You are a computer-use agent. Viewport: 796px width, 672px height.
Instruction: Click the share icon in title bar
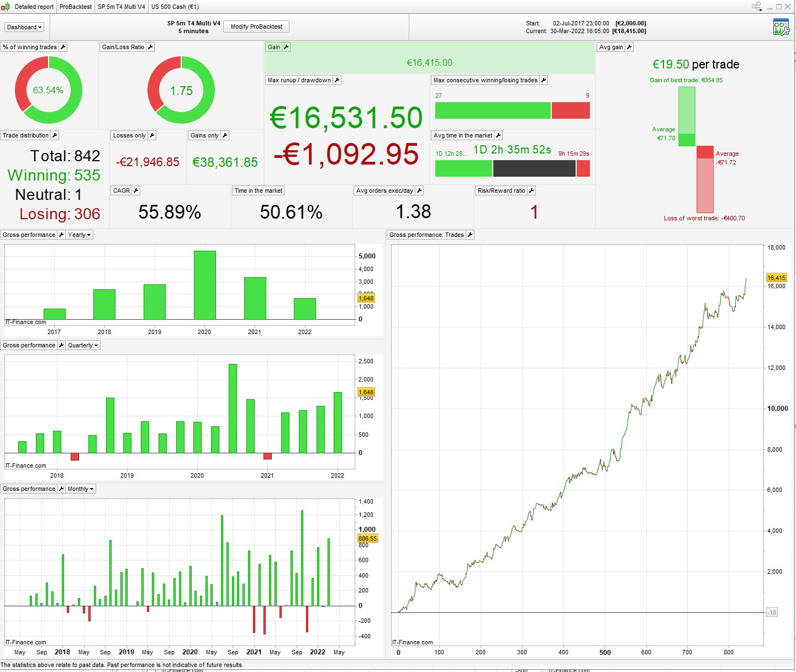point(757,7)
